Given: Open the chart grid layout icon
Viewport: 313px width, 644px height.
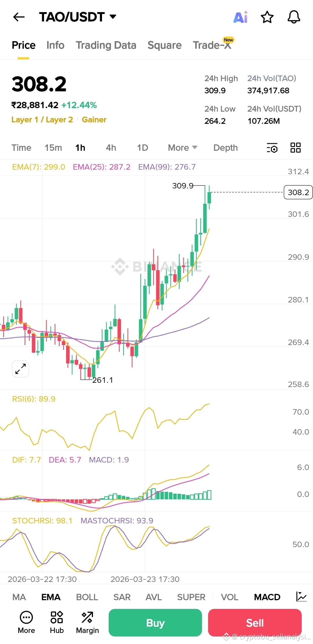Looking at the screenshot, I should [x=296, y=148].
